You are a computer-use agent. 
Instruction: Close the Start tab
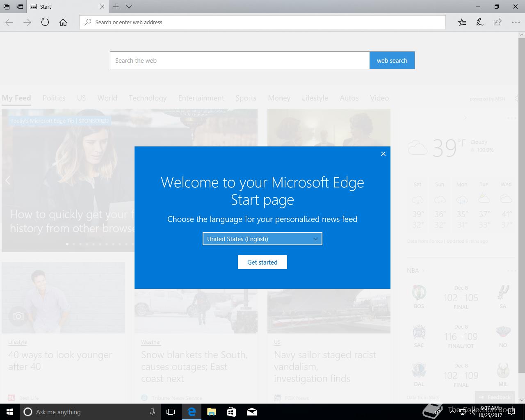coord(102,7)
